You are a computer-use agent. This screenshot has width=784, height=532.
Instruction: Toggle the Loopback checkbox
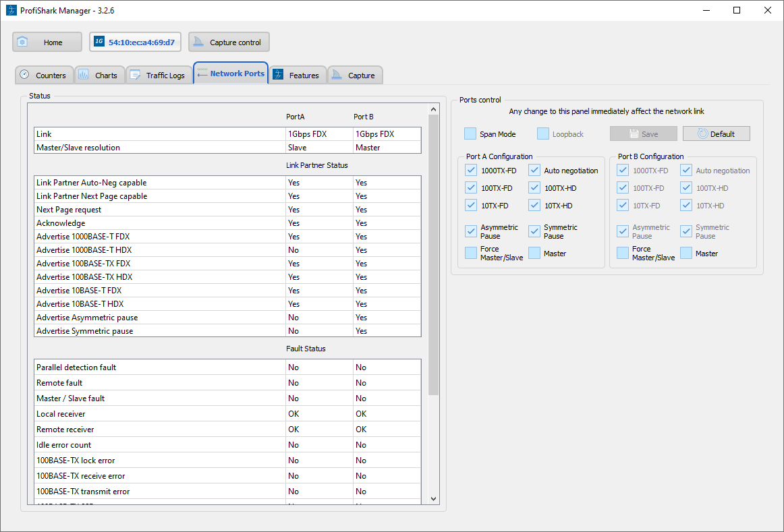[543, 134]
